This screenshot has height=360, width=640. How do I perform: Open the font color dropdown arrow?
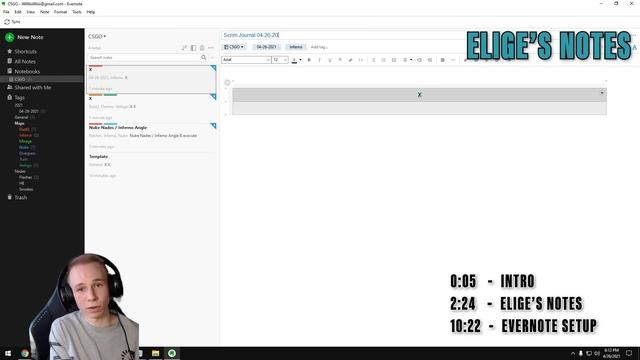(300, 60)
